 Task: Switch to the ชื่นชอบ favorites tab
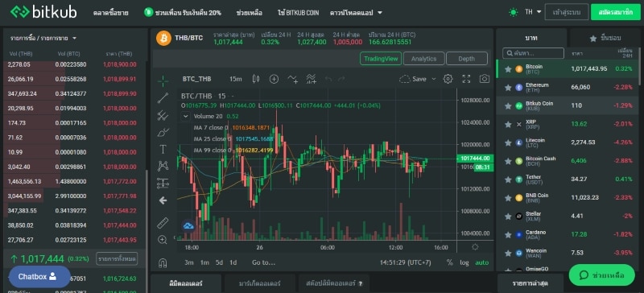(605, 38)
